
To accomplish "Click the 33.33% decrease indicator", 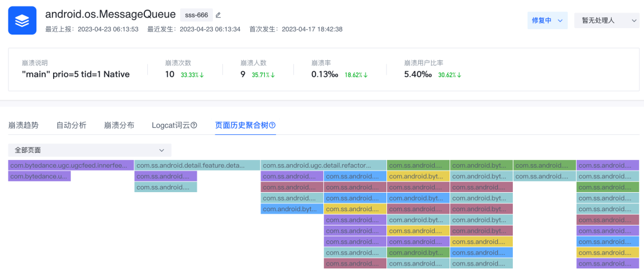I will coord(192,75).
